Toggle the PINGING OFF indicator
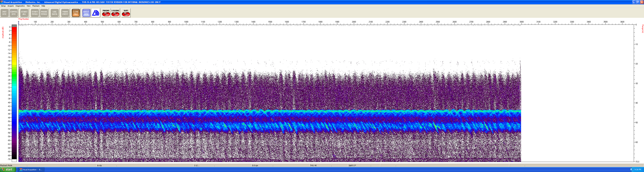Screen dimensions: 644x172 pyautogui.click(x=106, y=13)
